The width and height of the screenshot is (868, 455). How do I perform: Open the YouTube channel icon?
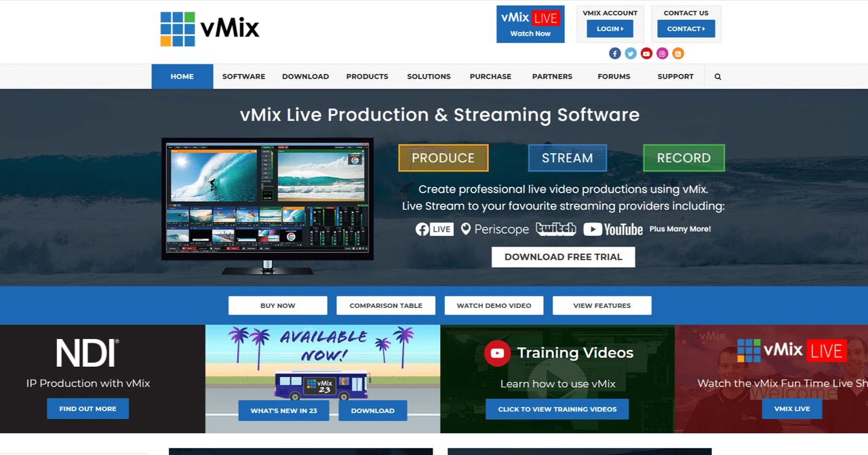(x=646, y=53)
